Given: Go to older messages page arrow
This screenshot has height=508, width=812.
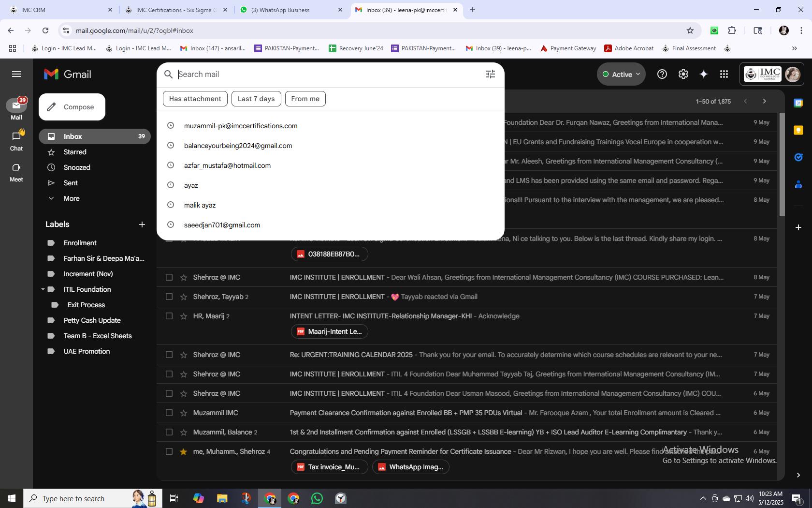Looking at the screenshot, I should coord(764,101).
